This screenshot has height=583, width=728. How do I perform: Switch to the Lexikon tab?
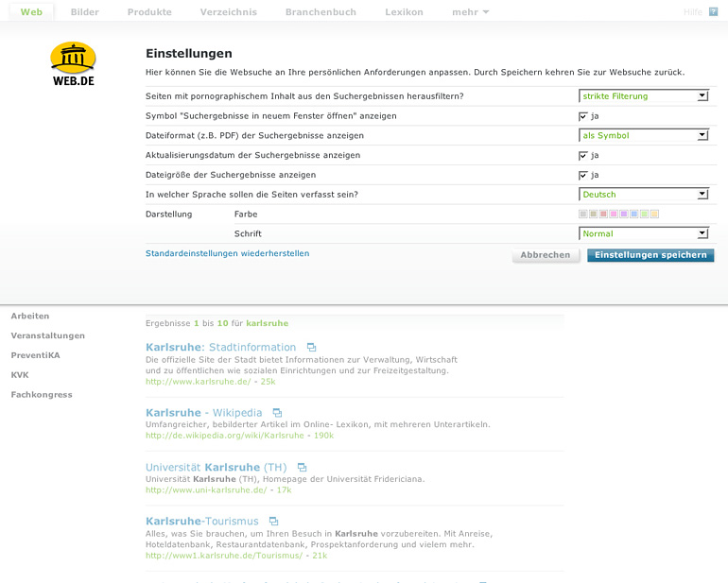(404, 12)
